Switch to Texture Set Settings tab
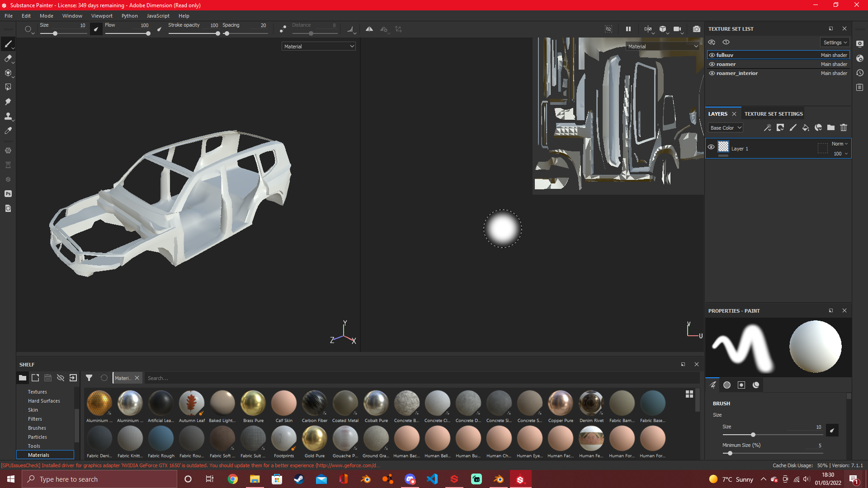Screen dimensions: 868x488 click(774, 114)
